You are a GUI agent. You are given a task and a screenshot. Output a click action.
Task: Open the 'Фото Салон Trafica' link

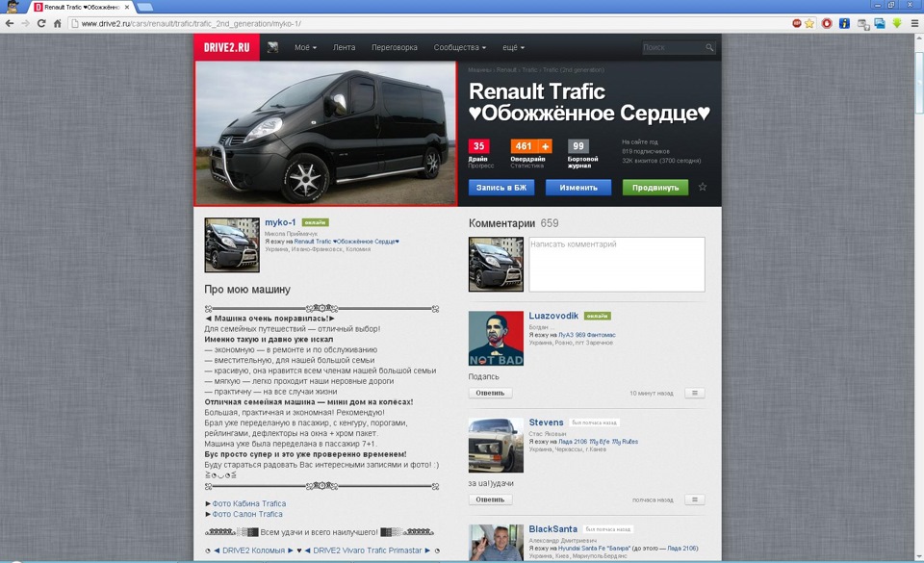[x=247, y=514]
